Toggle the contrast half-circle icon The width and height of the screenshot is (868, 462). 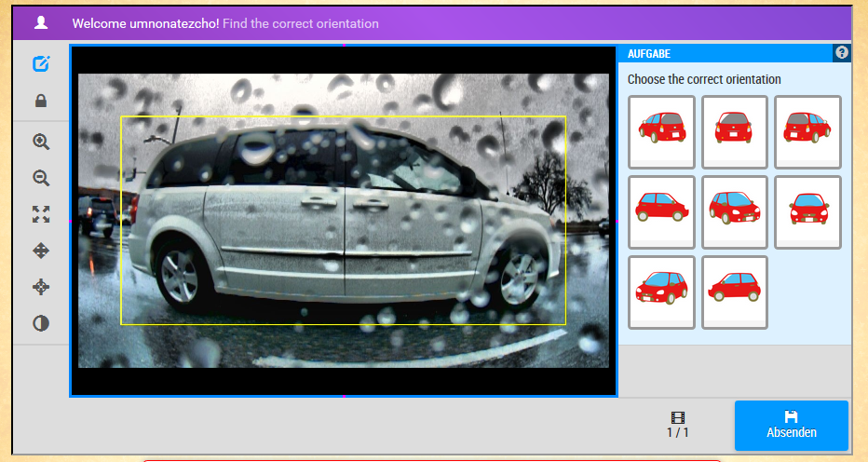pos(41,323)
